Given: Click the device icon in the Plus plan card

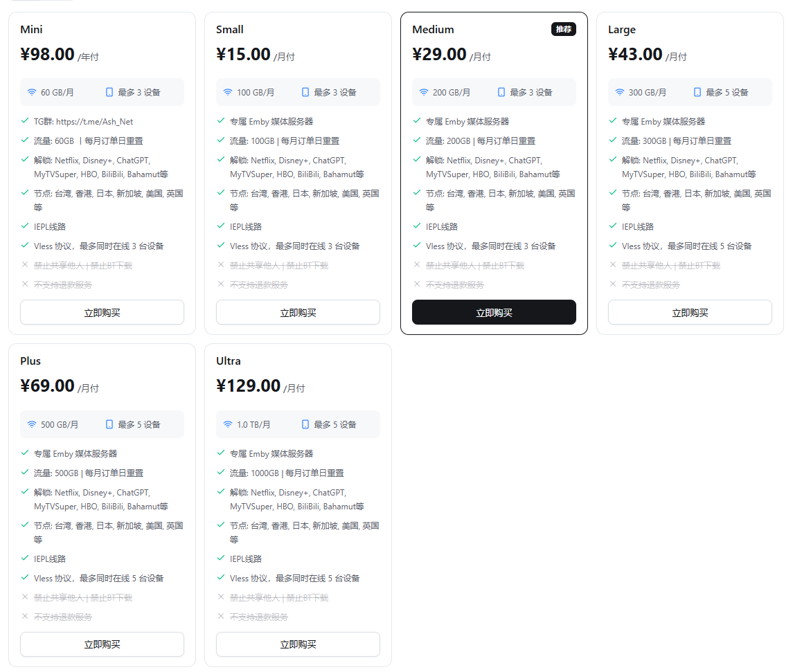Looking at the screenshot, I should (109, 424).
